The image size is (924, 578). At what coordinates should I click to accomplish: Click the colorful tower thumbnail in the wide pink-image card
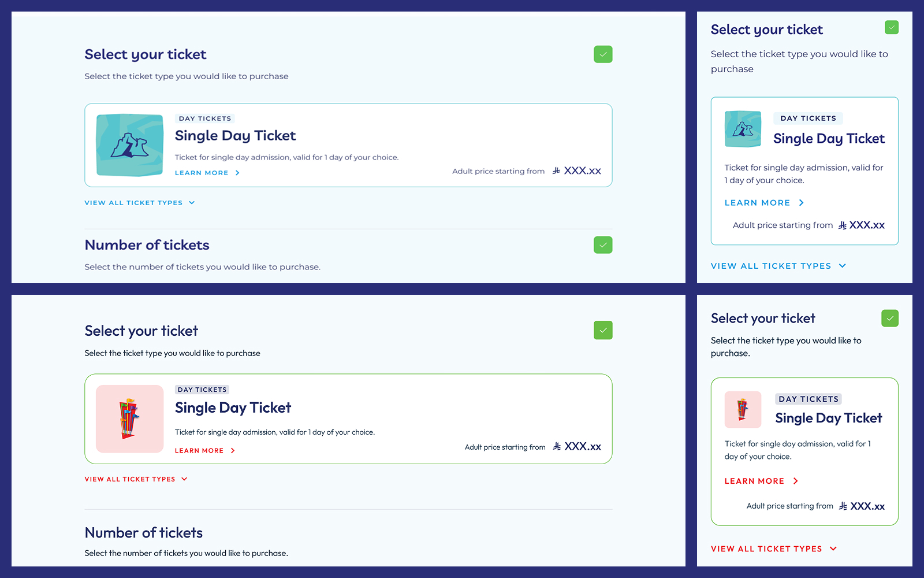(129, 418)
